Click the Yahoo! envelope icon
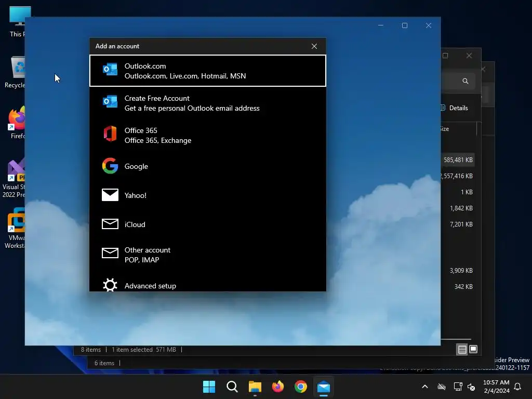Viewport: 532px width, 399px height. (x=110, y=195)
